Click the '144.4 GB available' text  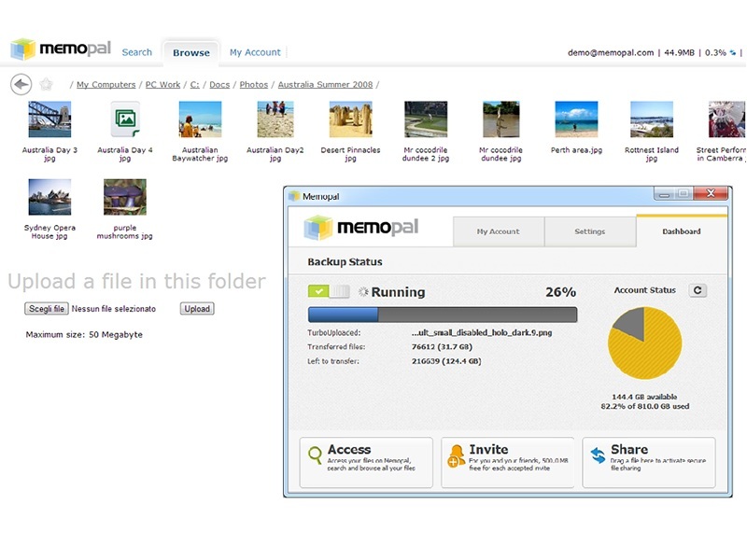click(644, 397)
